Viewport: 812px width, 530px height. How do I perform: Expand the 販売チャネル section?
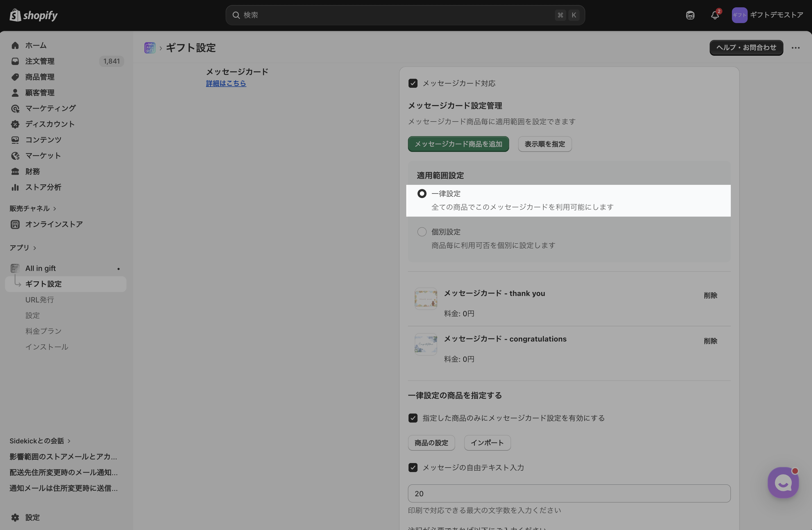33,208
